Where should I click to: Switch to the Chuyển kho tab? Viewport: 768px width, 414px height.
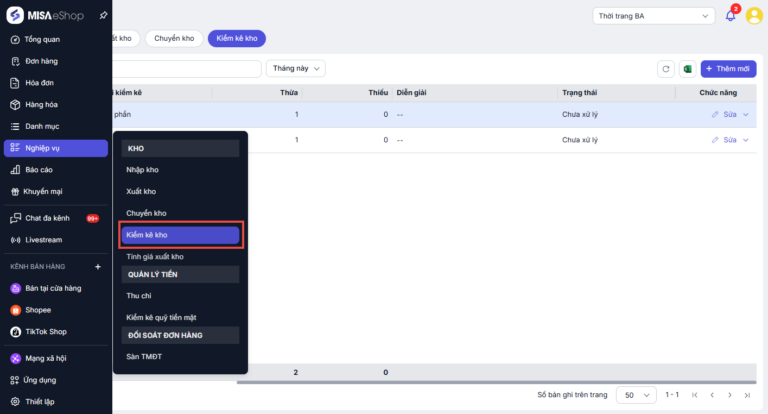point(174,38)
